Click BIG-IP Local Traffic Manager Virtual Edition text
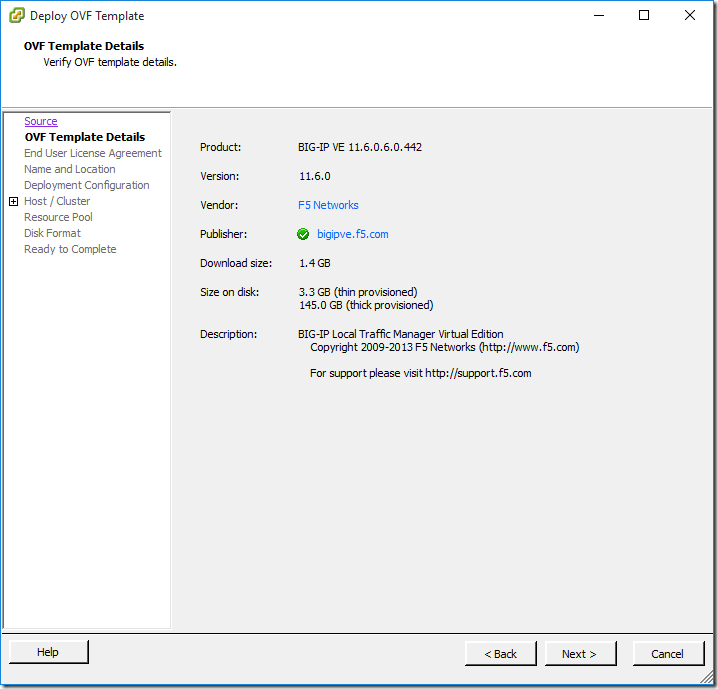Screen dimensions: 718x689 [x=401, y=334]
